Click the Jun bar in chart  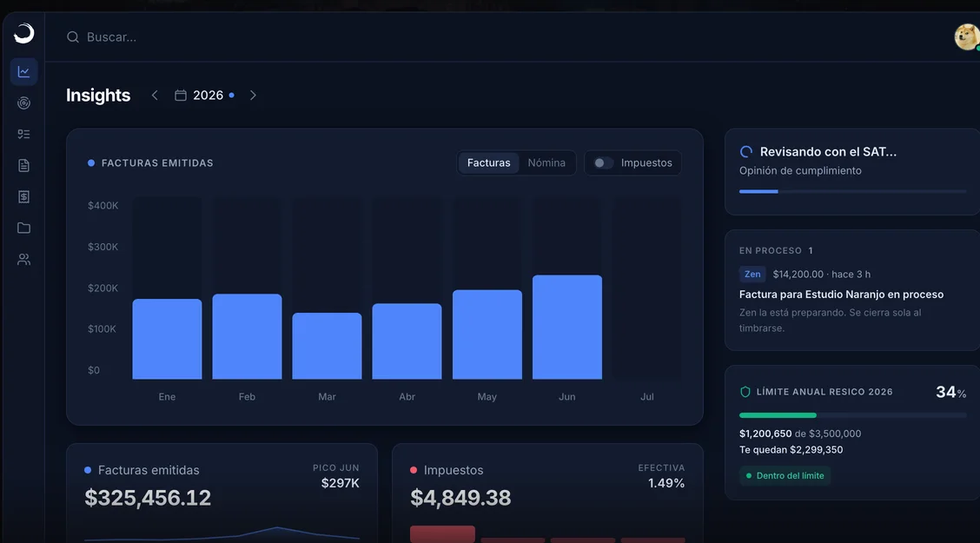tap(566, 328)
